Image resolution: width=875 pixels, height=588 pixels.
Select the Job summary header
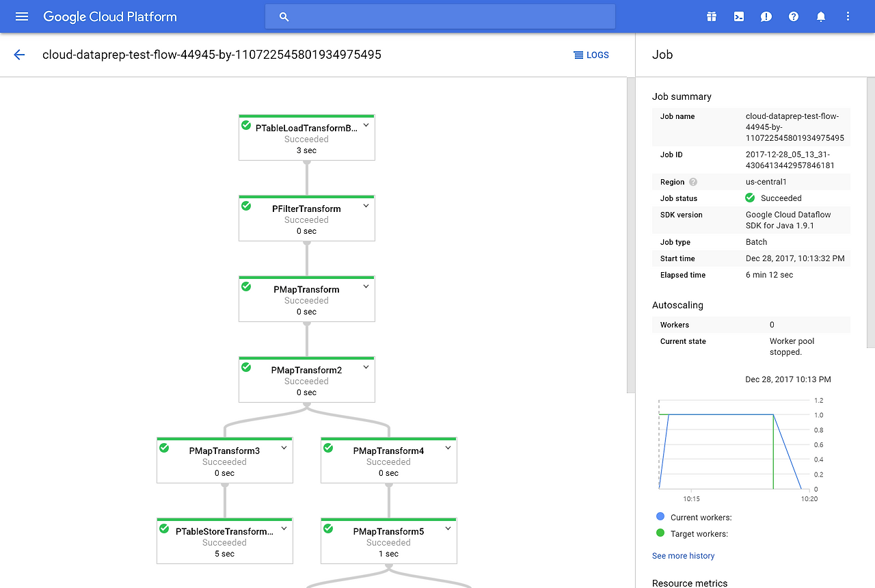[x=682, y=96]
